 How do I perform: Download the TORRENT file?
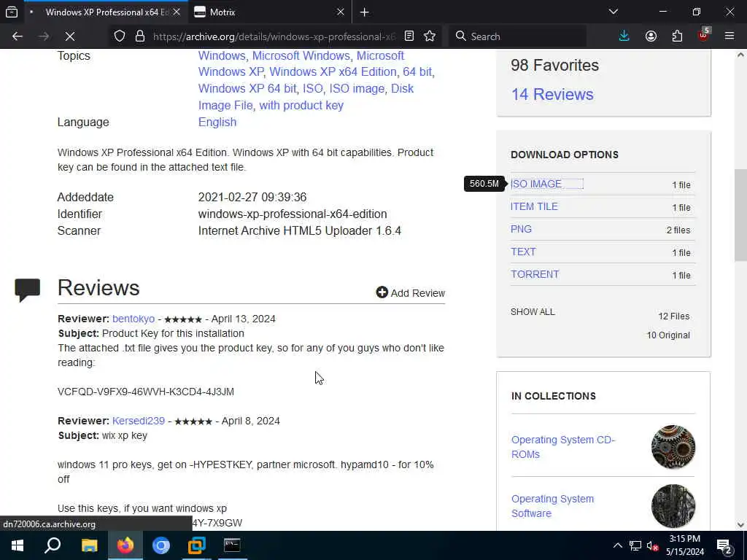(x=535, y=274)
